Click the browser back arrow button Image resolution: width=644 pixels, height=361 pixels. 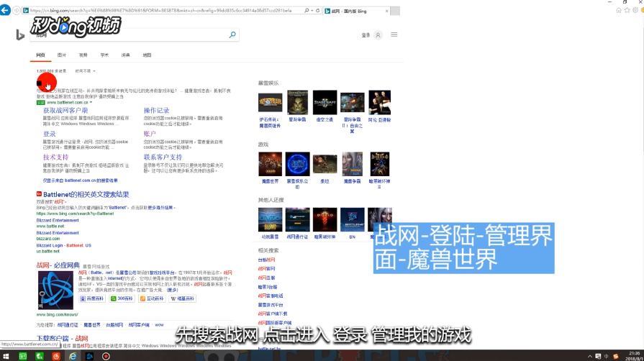coord(5,10)
